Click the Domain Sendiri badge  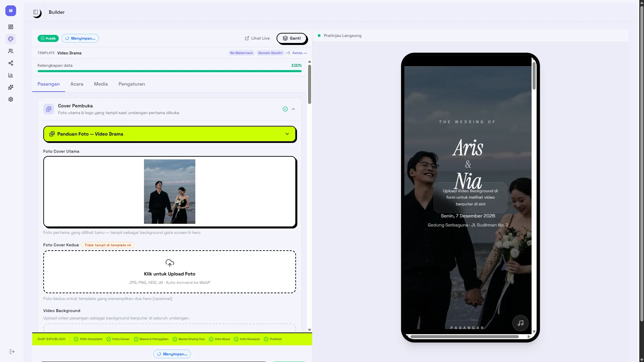270,53
